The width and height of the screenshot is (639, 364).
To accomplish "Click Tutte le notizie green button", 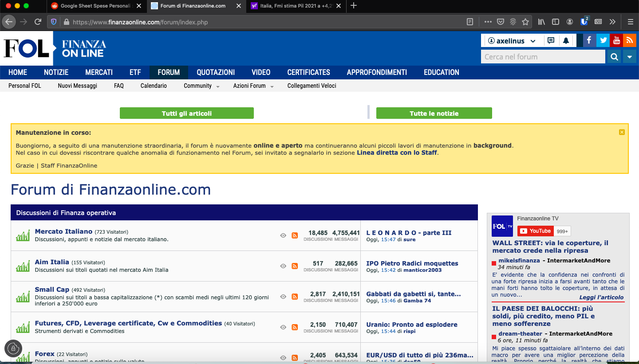I will tap(434, 114).
